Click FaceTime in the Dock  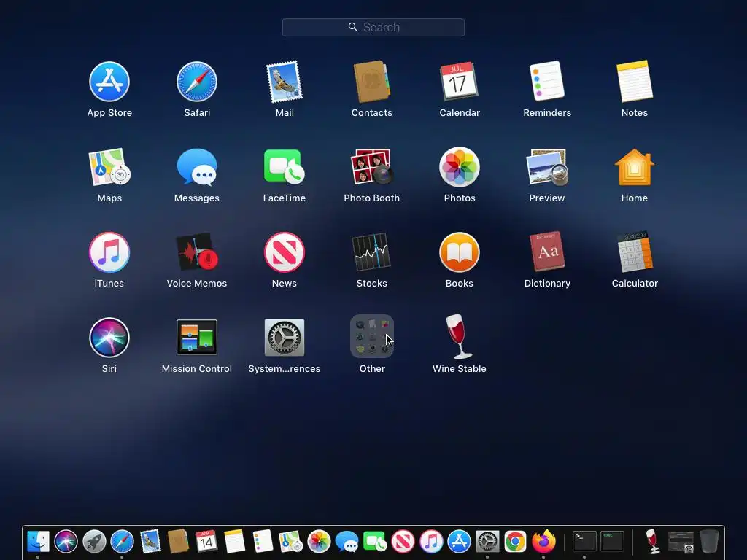[x=375, y=542]
